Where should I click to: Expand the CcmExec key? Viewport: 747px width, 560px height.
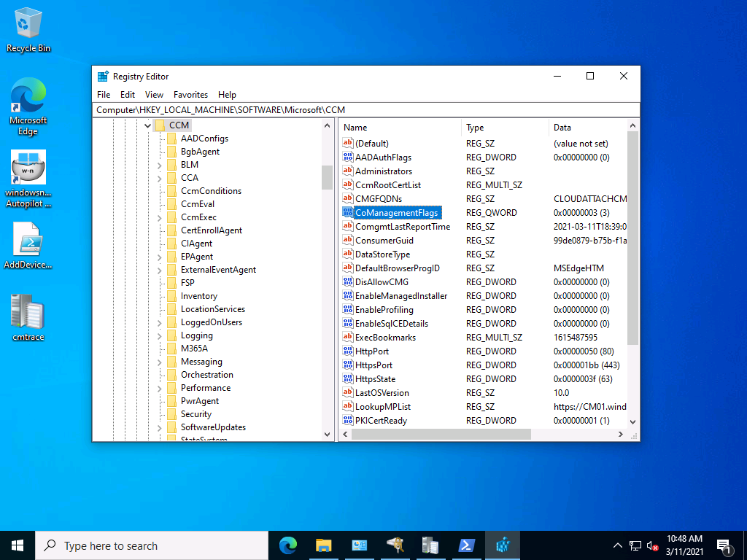coord(159,217)
